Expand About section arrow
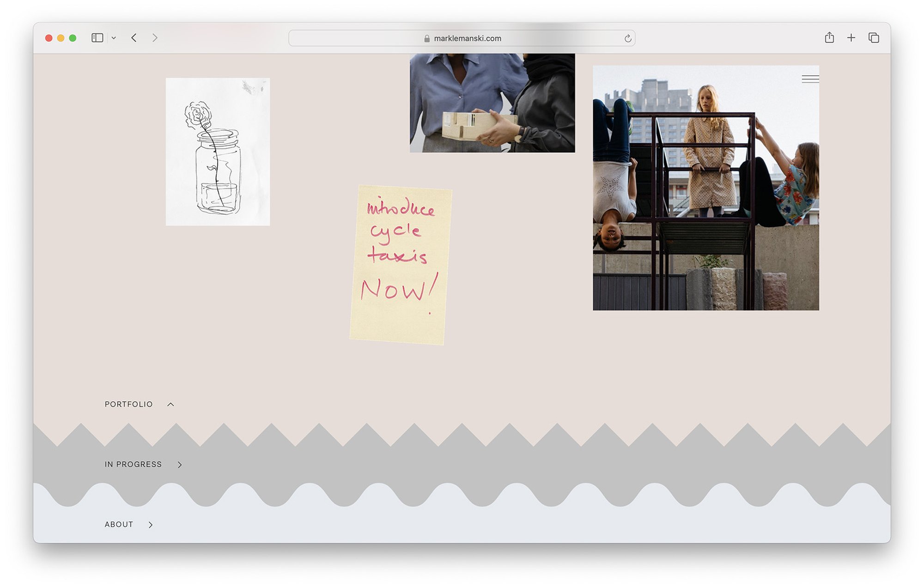The height and width of the screenshot is (587, 924). [x=151, y=525]
